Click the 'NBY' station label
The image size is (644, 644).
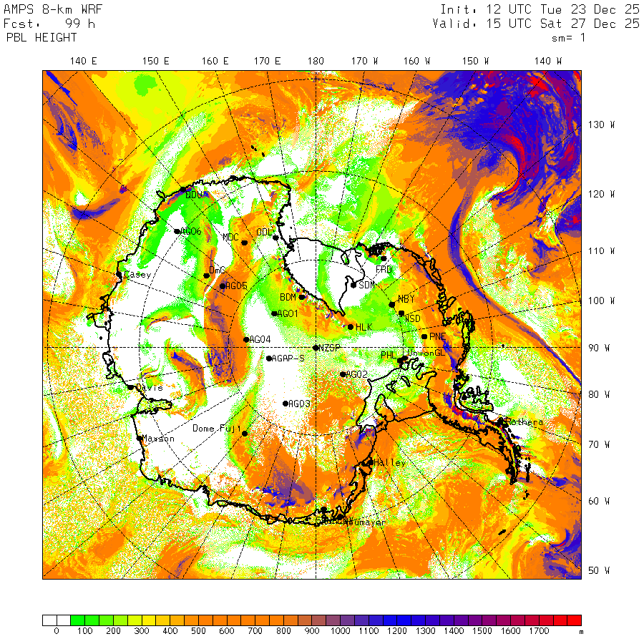point(406,299)
